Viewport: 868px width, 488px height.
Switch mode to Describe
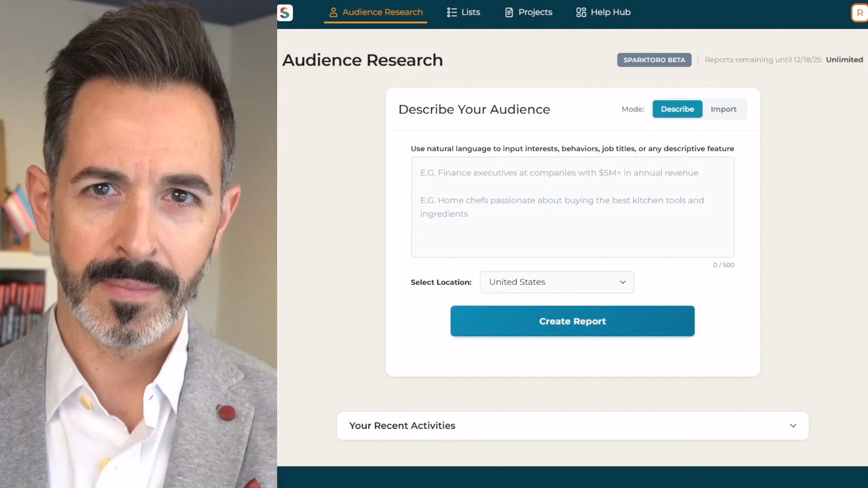click(x=677, y=109)
